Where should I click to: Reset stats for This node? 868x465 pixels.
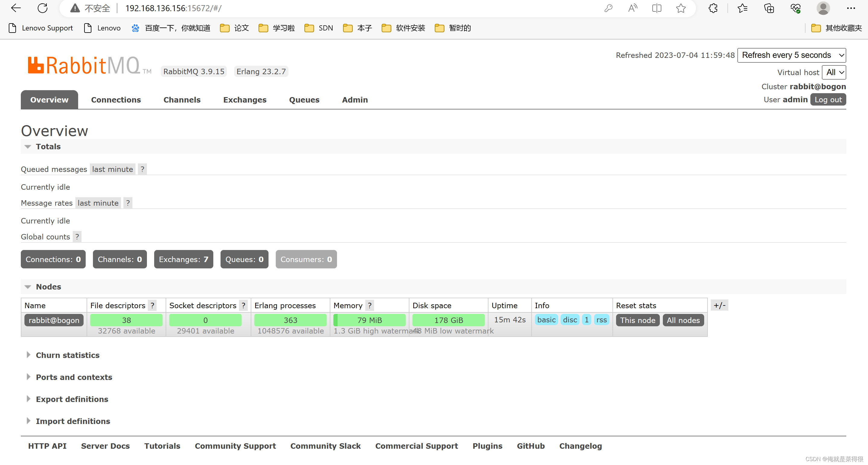tap(637, 320)
